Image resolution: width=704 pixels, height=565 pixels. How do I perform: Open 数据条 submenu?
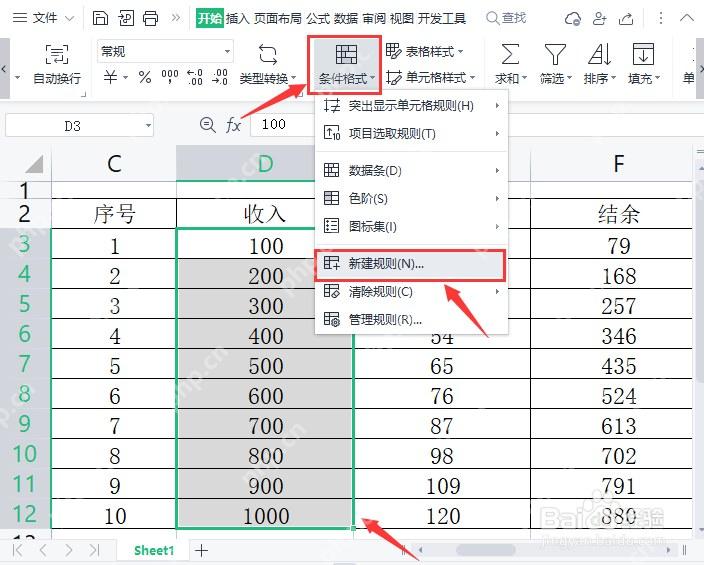click(412, 171)
